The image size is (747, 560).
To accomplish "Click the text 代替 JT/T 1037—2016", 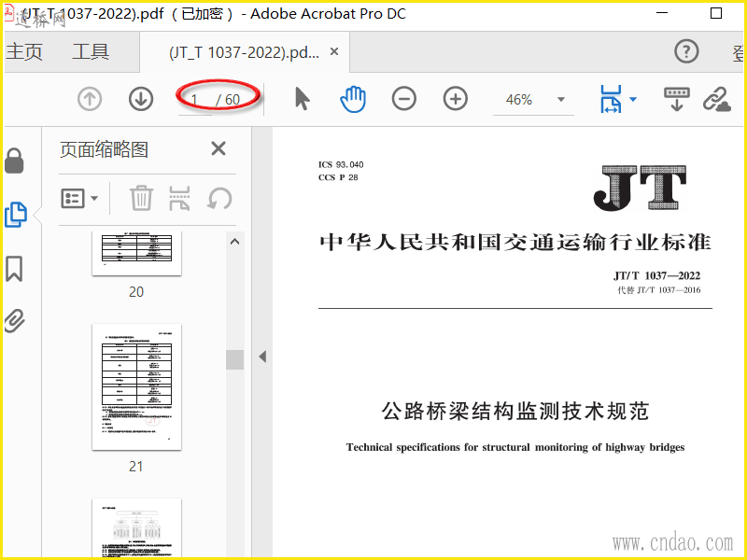I will click(659, 290).
